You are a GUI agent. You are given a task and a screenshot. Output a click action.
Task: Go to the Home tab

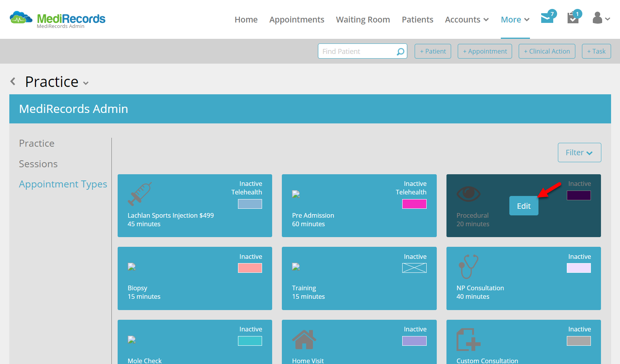tap(246, 20)
